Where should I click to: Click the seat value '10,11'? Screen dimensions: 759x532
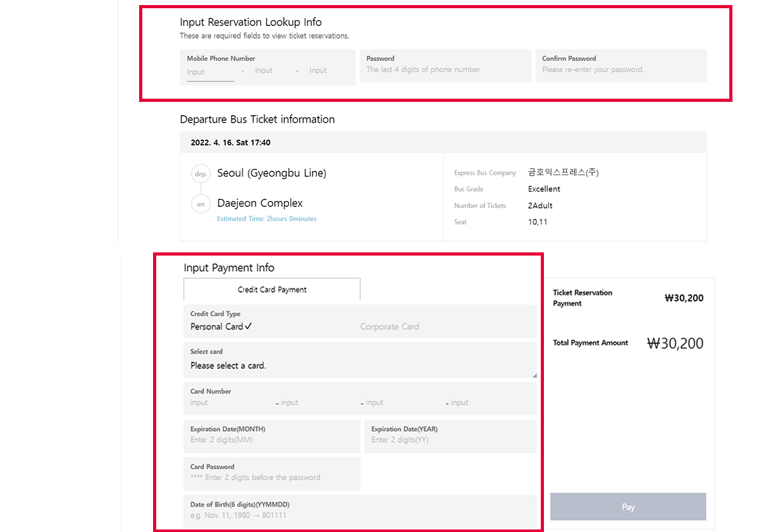pos(538,222)
